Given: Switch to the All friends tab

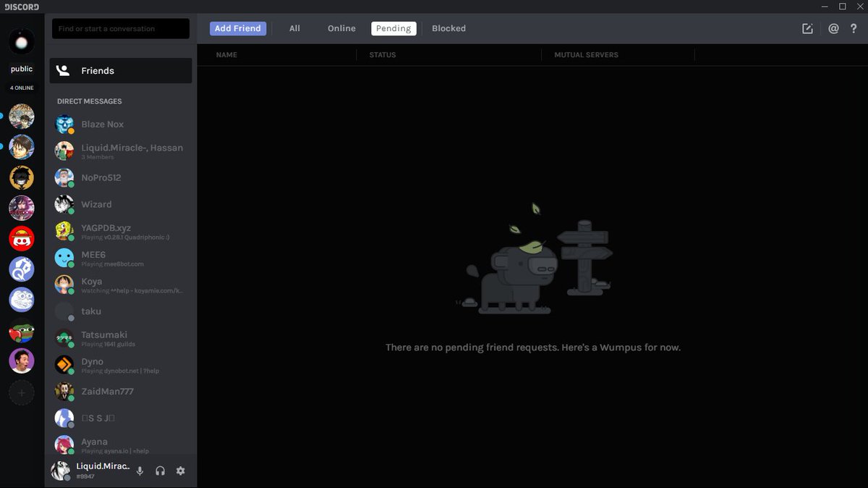Looking at the screenshot, I should point(294,28).
